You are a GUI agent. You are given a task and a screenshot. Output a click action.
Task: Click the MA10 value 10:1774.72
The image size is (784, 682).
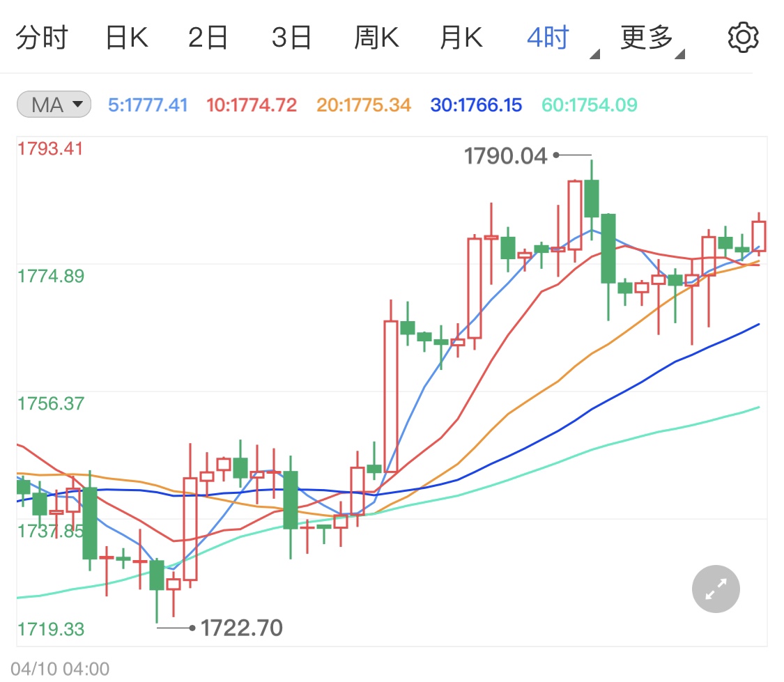tap(252, 105)
